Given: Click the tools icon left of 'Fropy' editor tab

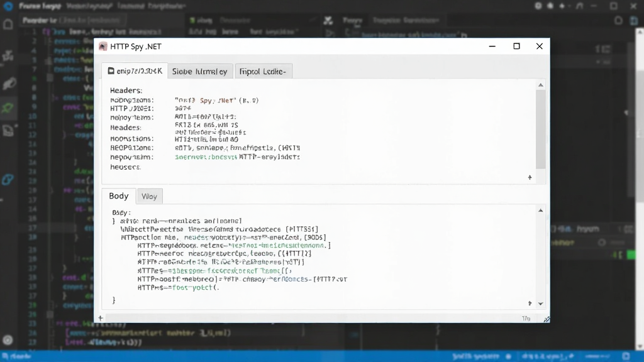Looking at the screenshot, I should pyautogui.click(x=328, y=20).
